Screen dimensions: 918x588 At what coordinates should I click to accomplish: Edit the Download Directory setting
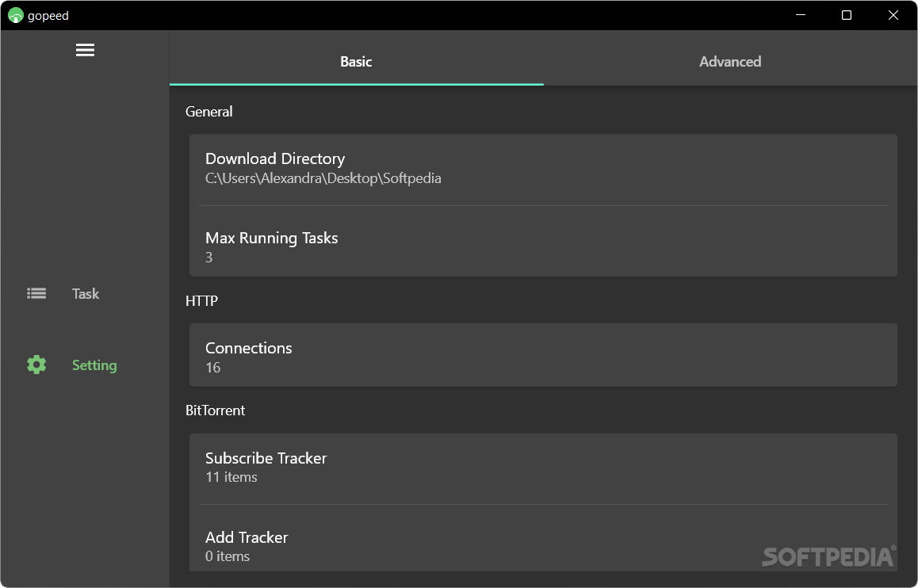tap(543, 170)
